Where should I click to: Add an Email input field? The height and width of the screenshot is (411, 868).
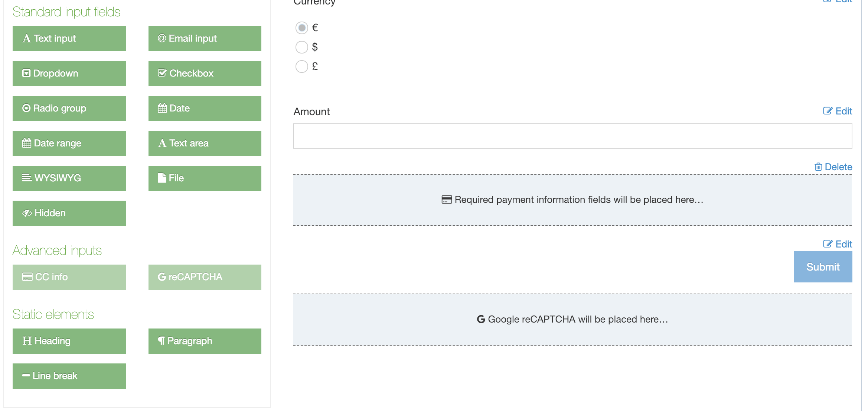205,39
